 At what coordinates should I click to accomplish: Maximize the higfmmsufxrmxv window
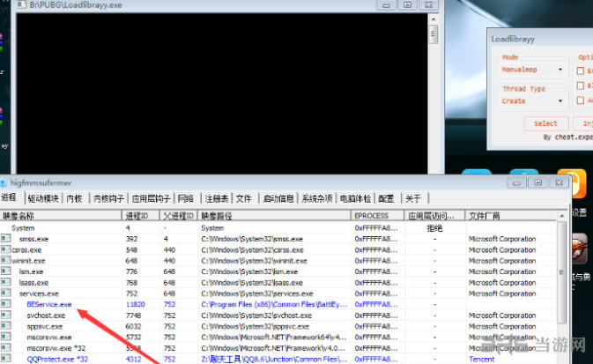537,182
